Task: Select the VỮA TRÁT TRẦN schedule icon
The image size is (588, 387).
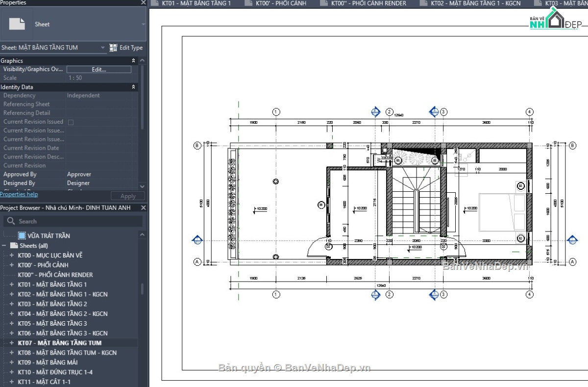Action: point(22,236)
